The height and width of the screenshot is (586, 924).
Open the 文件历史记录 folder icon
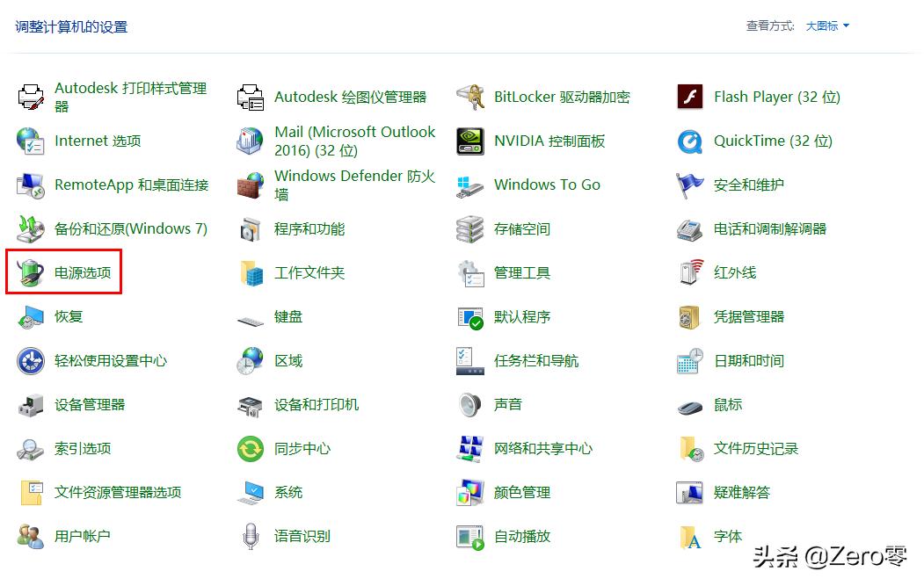pyautogui.click(x=690, y=449)
